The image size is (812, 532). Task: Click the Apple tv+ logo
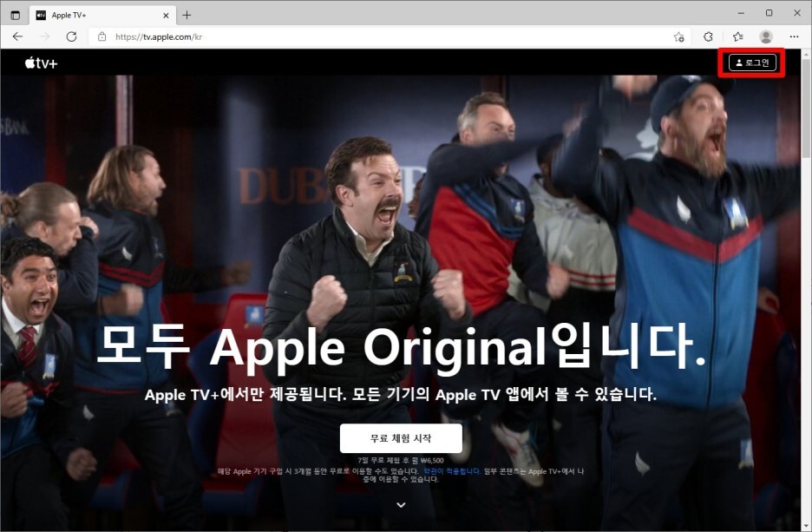41,63
